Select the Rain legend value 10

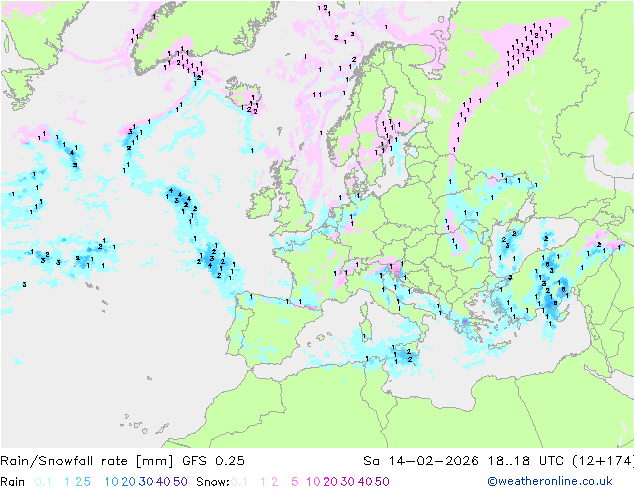pyautogui.click(x=112, y=482)
